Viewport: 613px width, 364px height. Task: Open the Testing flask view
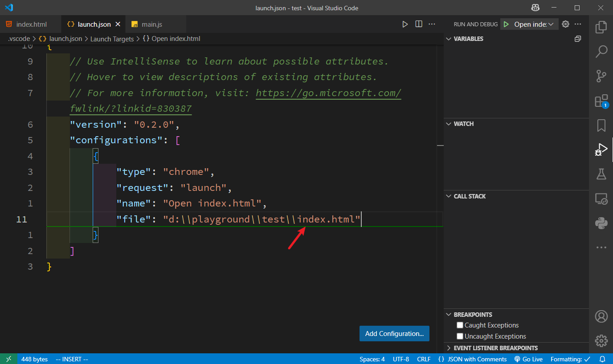click(601, 174)
